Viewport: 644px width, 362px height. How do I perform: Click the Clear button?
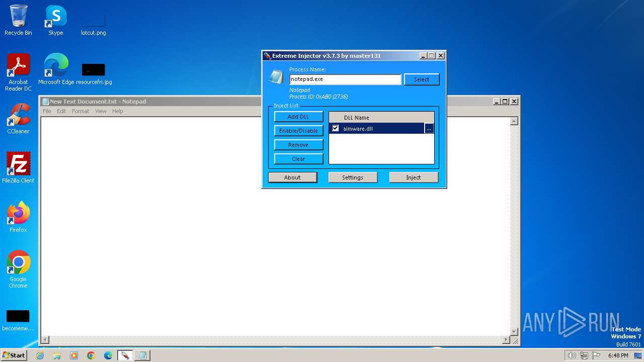click(x=298, y=159)
